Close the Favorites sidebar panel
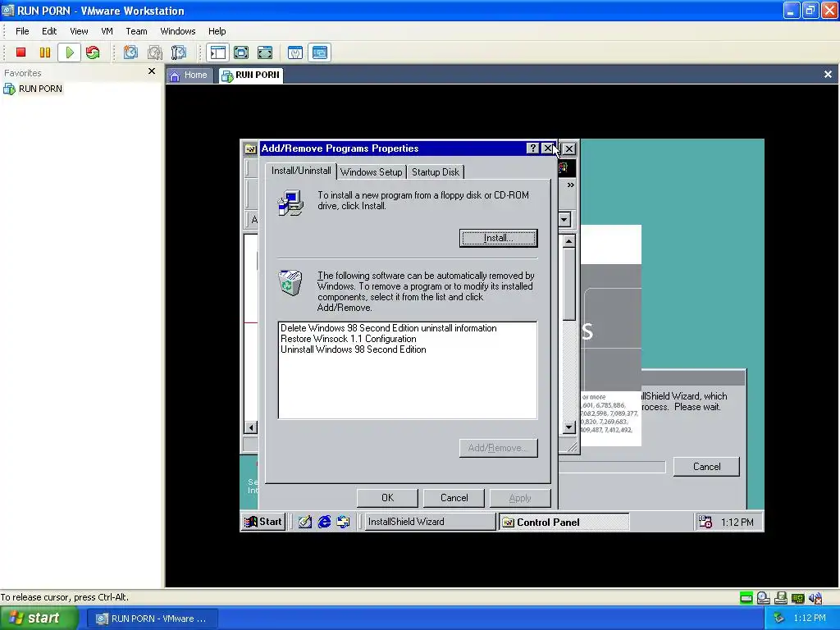This screenshot has height=630, width=840. pos(152,71)
